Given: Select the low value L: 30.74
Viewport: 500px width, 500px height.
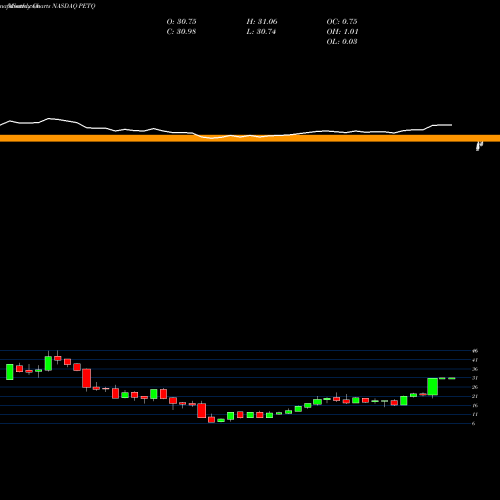Looking at the screenshot, I should [261, 32].
